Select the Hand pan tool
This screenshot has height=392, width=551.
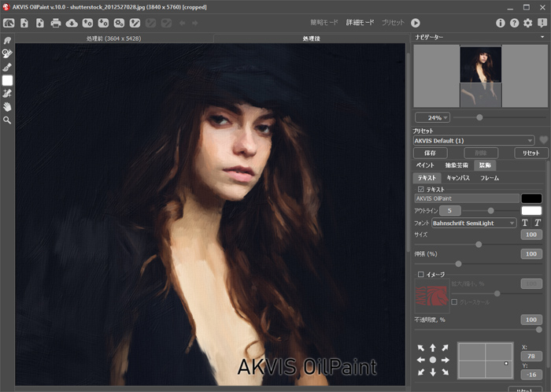[x=7, y=106]
